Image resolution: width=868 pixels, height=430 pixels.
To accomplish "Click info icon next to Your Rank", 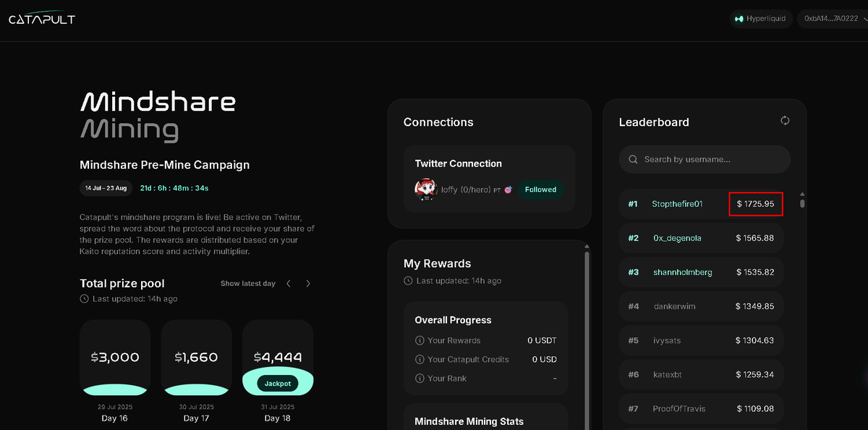I will [420, 378].
